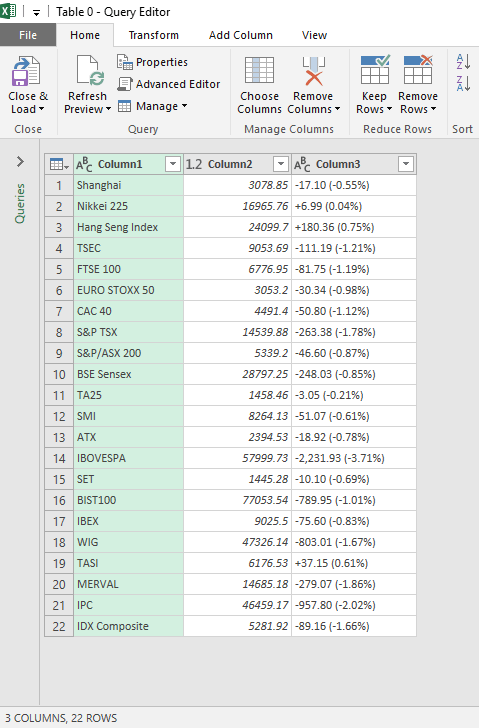This screenshot has height=728, width=479.
Task: Select the BSE Sensex cell
Action: coord(128,374)
